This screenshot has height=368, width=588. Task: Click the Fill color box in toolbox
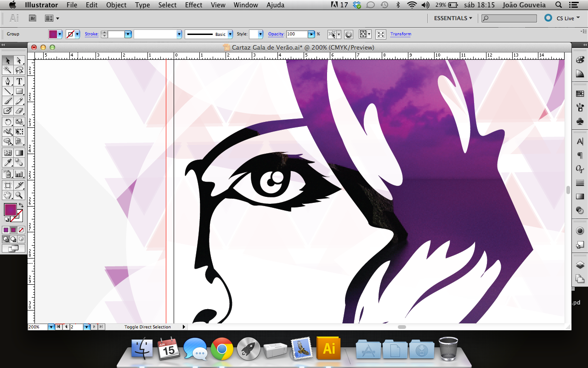(10, 210)
